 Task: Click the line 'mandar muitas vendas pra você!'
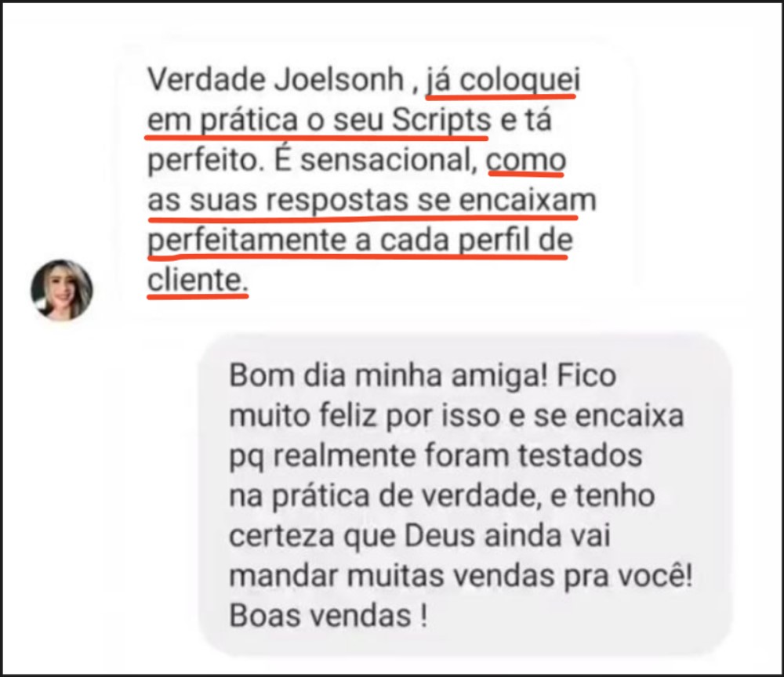460,576
